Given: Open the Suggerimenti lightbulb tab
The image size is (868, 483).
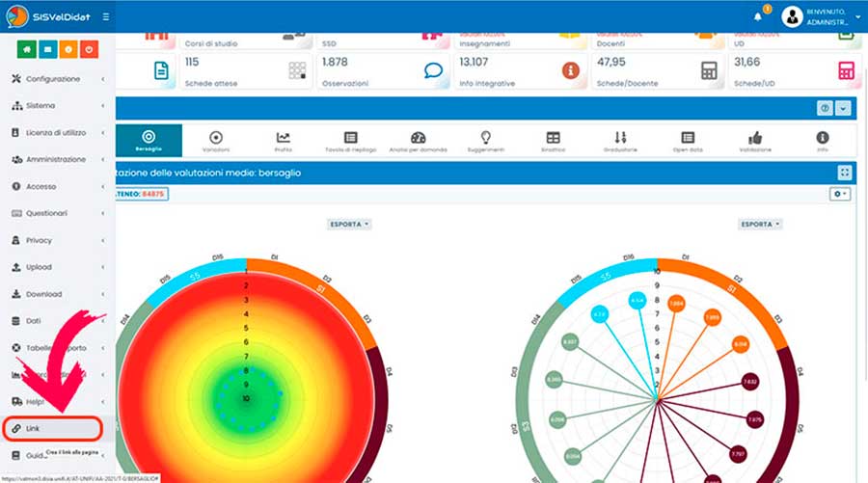Looking at the screenshot, I should click(x=486, y=141).
